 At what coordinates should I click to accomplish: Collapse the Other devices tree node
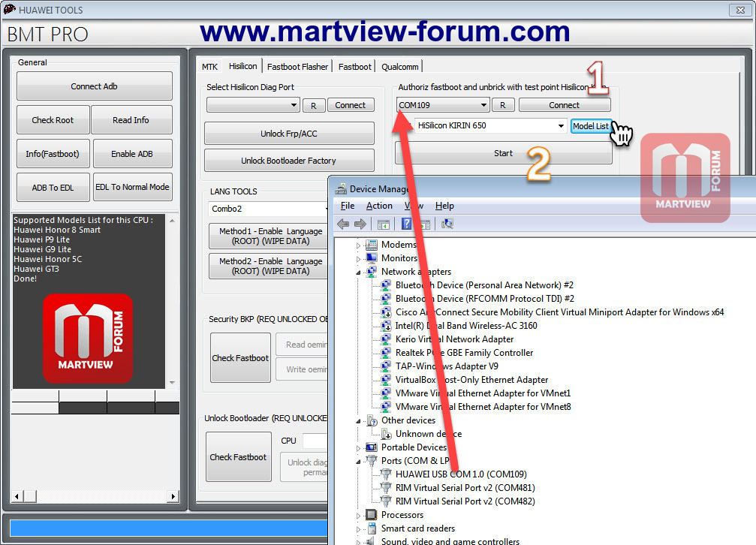[358, 421]
